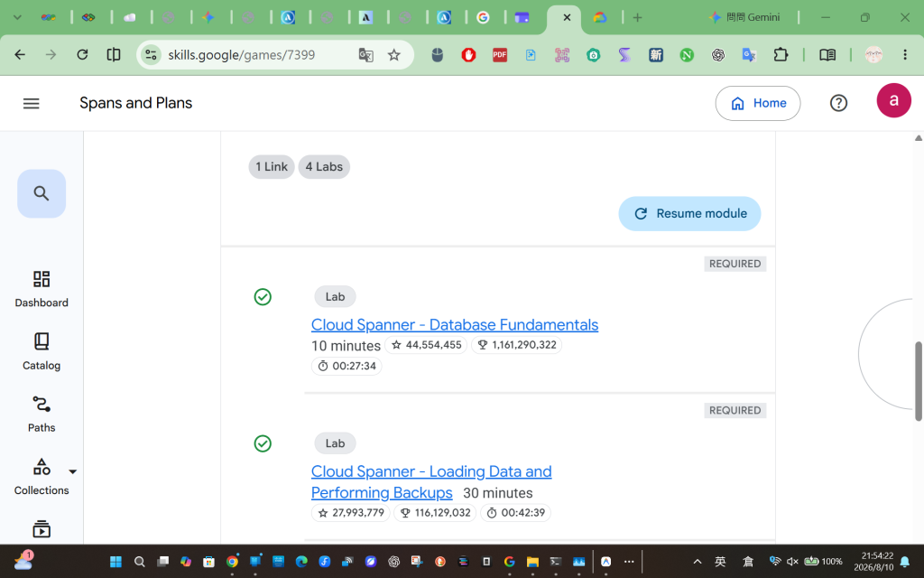Open the hamburger navigation menu
The width and height of the screenshot is (924, 578).
32,103
